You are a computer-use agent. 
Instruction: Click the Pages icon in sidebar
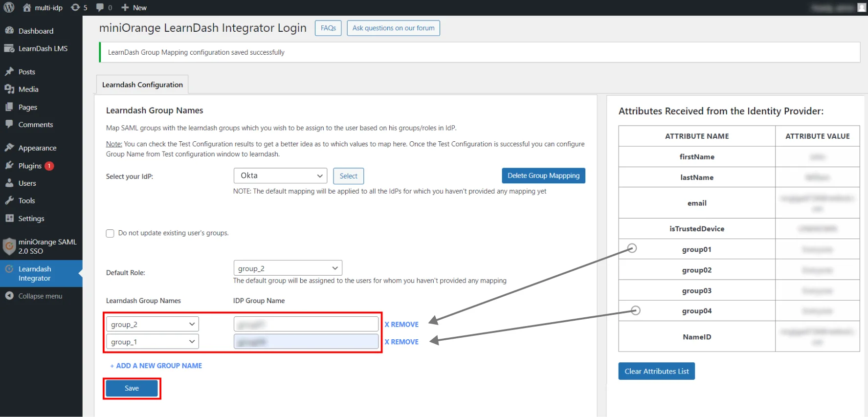(9, 107)
